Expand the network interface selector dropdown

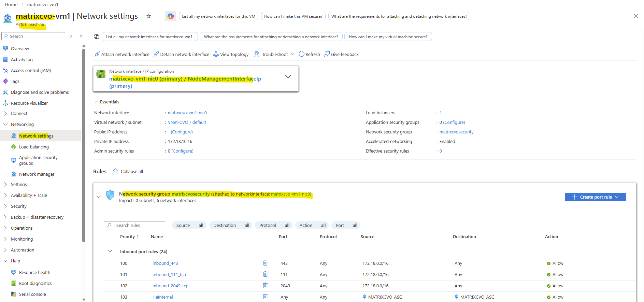pos(288,76)
